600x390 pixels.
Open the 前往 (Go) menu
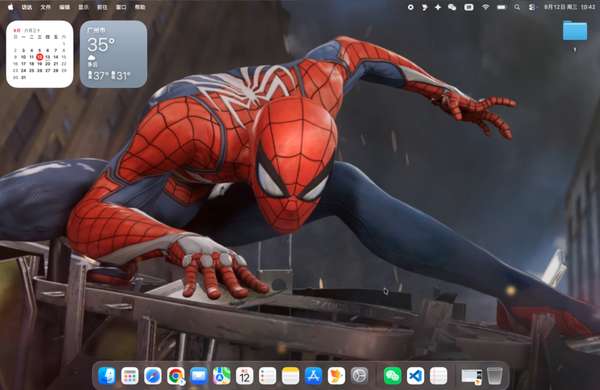pos(102,7)
